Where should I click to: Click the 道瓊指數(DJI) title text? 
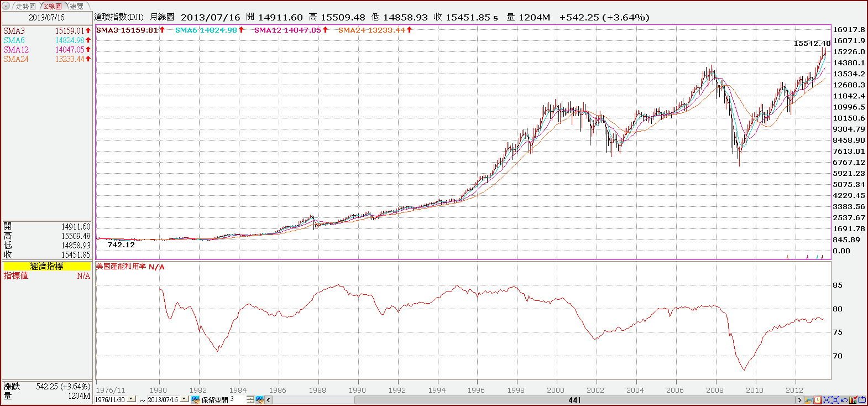(x=119, y=17)
